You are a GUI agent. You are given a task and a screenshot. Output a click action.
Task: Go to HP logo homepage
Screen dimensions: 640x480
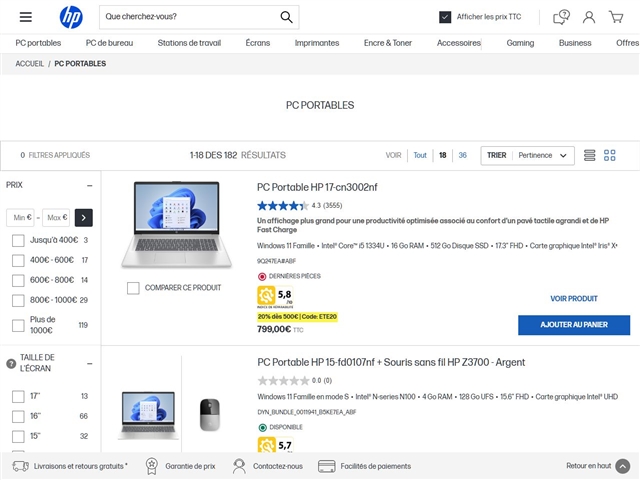click(71, 17)
